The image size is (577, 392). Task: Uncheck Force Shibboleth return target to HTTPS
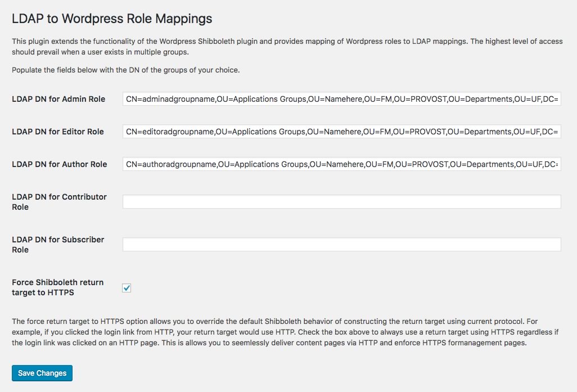127,288
